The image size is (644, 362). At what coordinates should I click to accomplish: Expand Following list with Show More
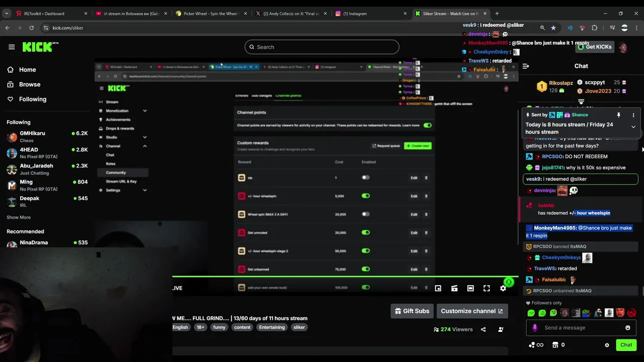[x=19, y=217]
